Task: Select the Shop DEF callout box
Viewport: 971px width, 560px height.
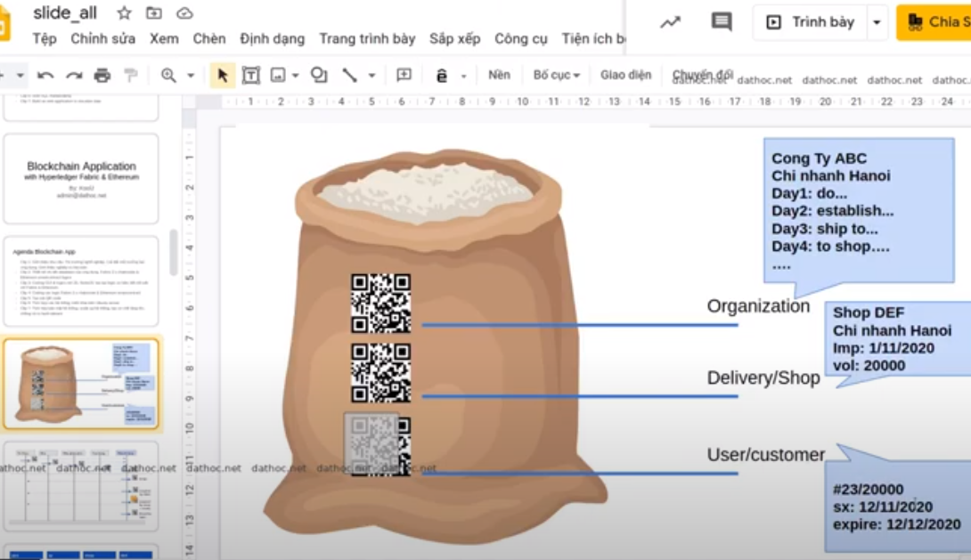Action: (x=898, y=340)
